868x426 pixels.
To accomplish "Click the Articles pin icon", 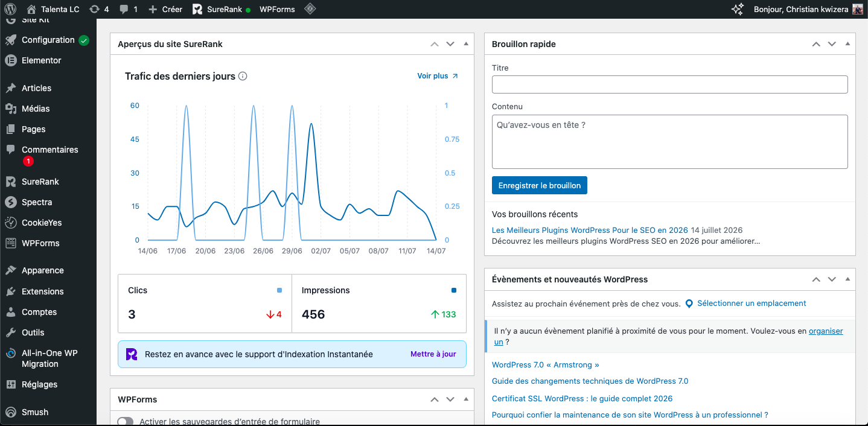I will click(x=10, y=88).
